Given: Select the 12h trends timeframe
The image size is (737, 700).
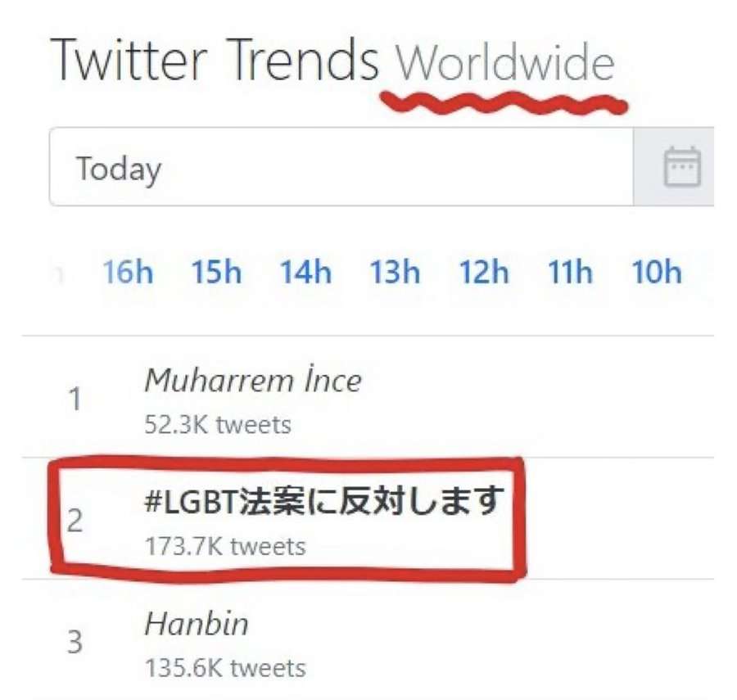Looking at the screenshot, I should (x=483, y=273).
